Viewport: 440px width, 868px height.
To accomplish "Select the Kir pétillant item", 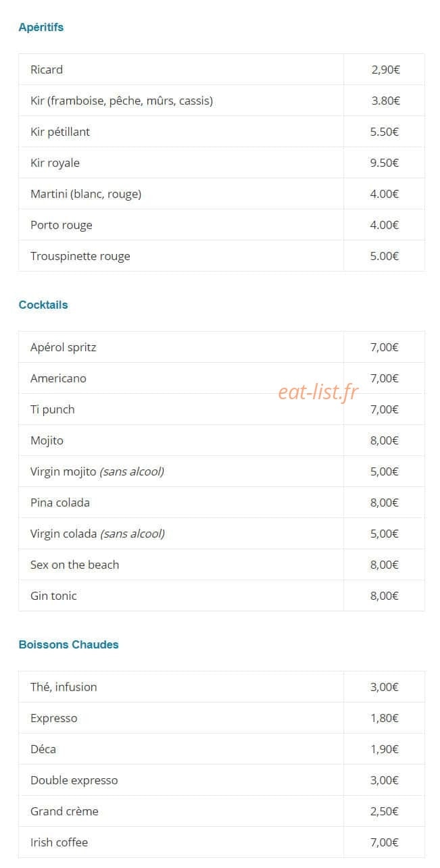I will click(60, 132).
